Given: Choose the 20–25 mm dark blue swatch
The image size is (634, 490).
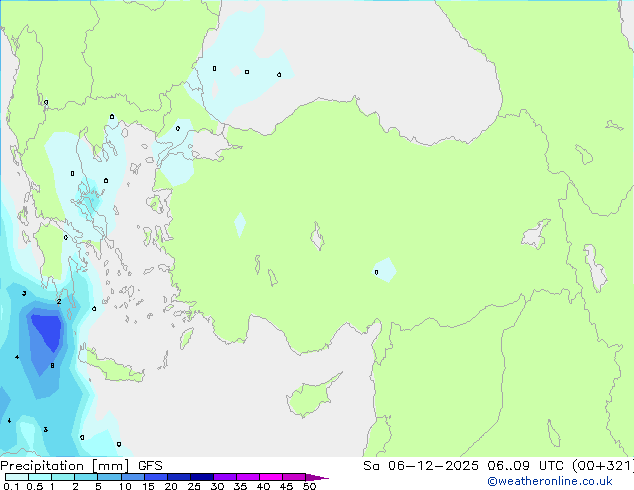Looking at the screenshot, I should 179,477.
